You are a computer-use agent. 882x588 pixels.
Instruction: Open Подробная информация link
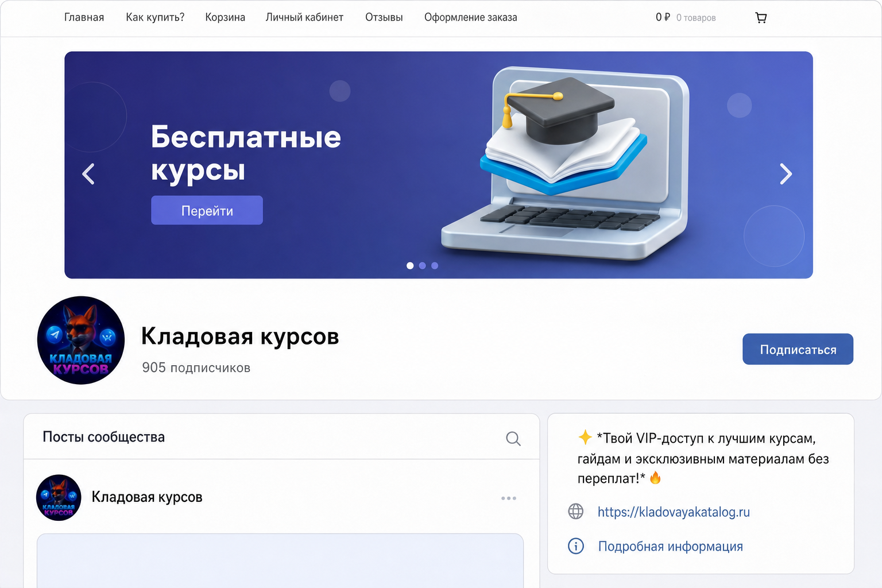pos(671,546)
